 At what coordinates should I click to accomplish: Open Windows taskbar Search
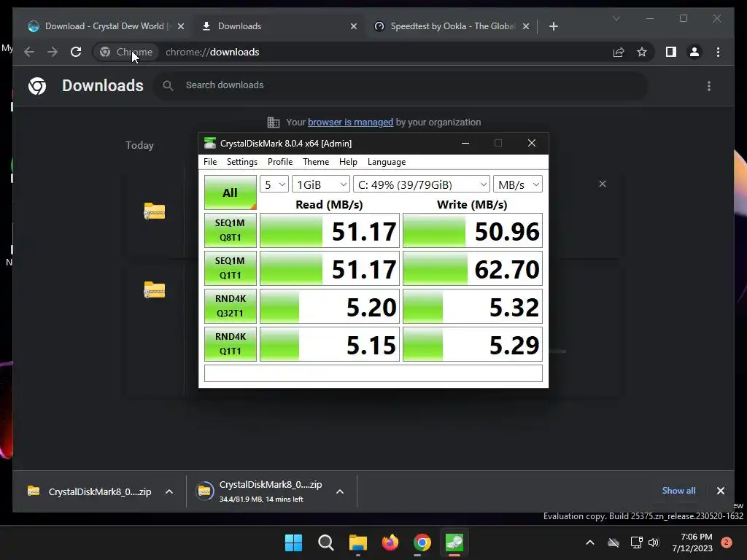326,542
